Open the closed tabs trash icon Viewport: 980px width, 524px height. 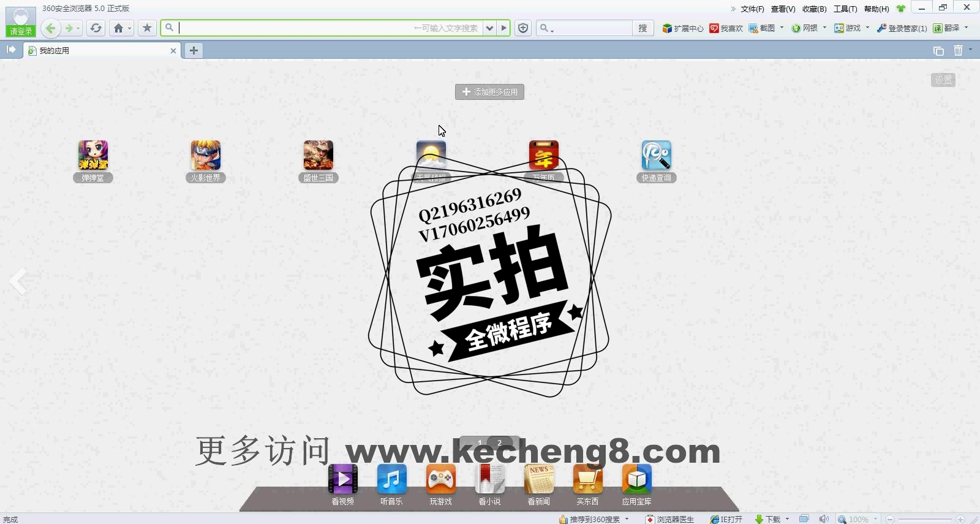(x=959, y=50)
